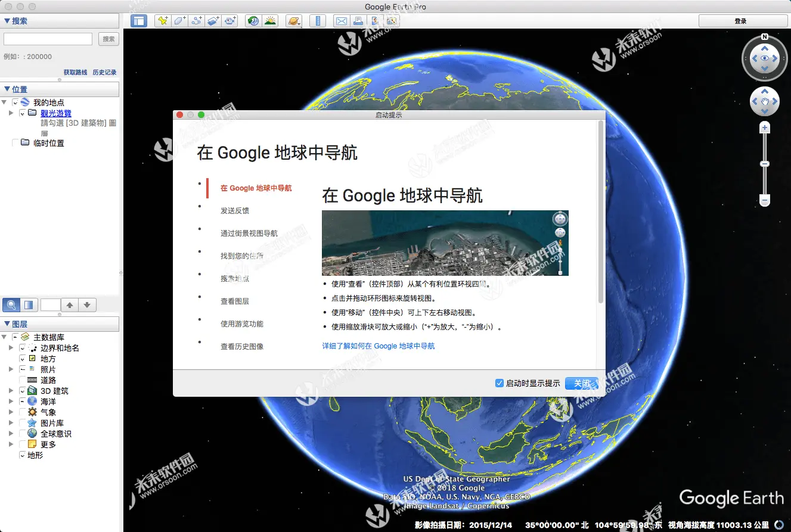The width and height of the screenshot is (791, 532).
Task: Collapse the 我的地点 tree node
Action: pos(4,102)
